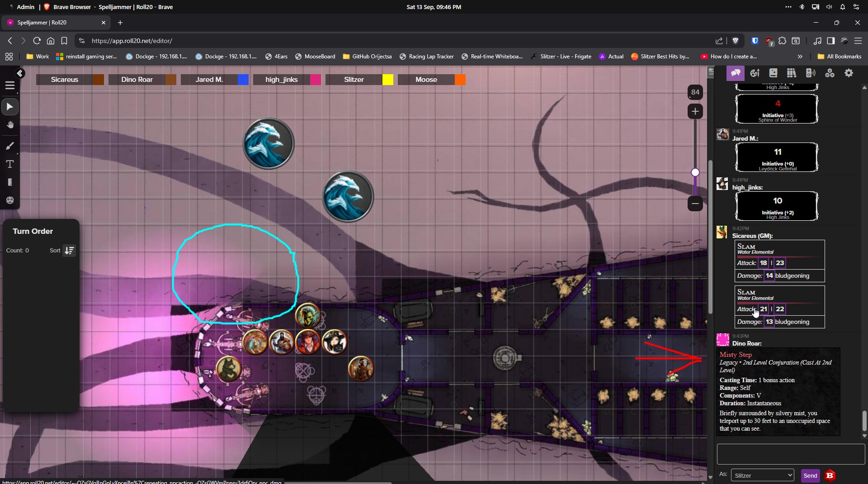
Task: Open the dice rolling tool
Action: click(x=10, y=200)
